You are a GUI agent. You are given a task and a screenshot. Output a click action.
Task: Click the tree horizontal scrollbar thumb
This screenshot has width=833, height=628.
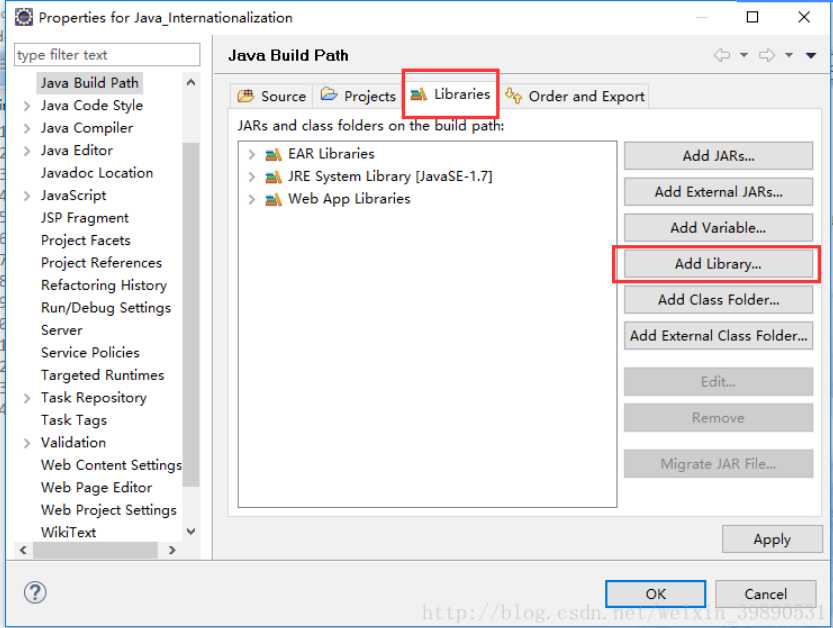click(96, 550)
